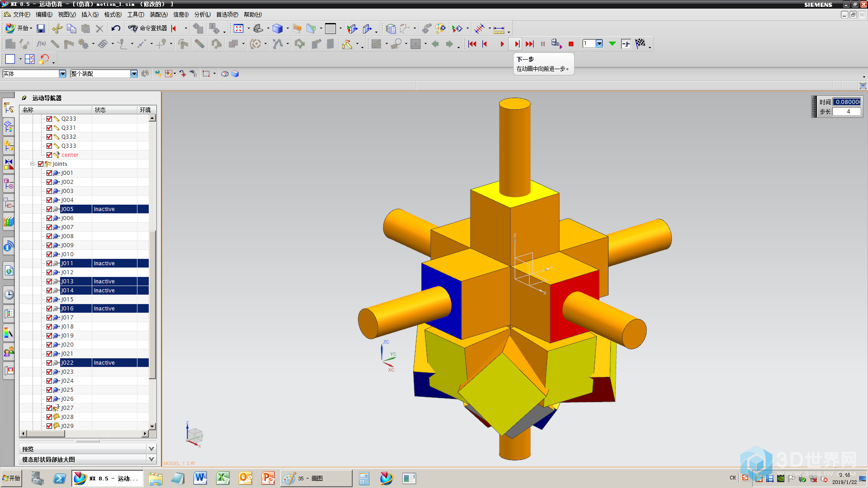Image resolution: width=868 pixels, height=488 pixels.
Task: Click the 环境 column header
Action: click(146, 110)
